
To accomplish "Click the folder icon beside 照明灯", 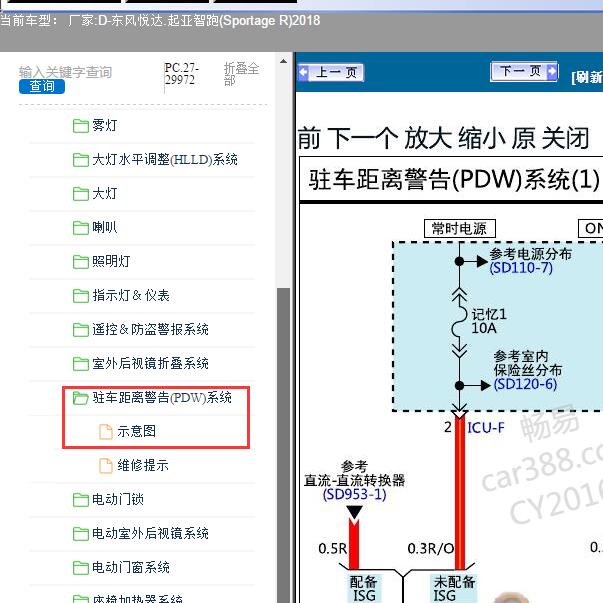I will point(80,262).
